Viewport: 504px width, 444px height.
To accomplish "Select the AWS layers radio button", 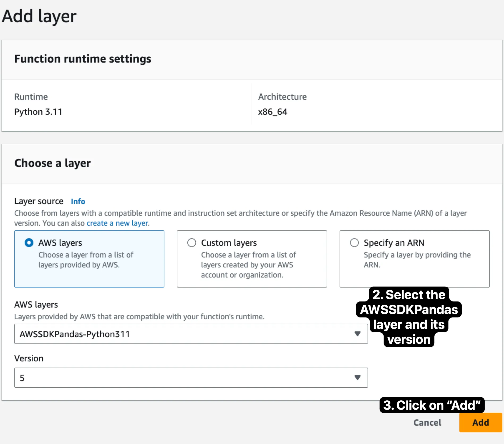I will point(29,243).
